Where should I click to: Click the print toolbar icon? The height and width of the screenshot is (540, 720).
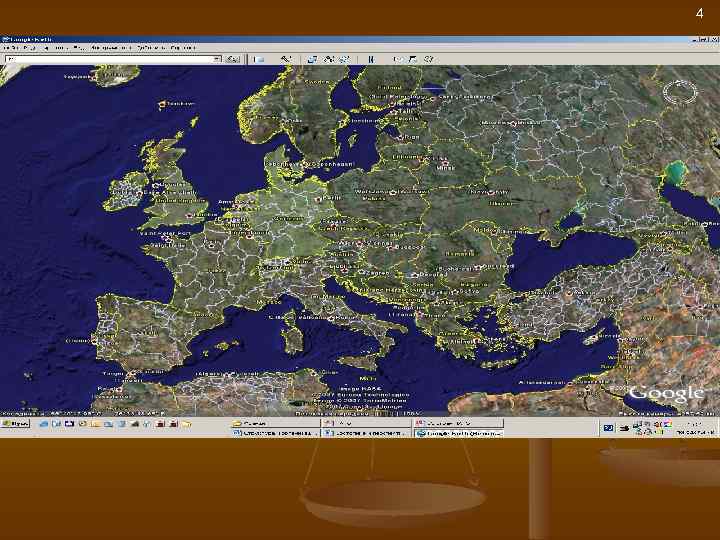pyautogui.click(x=413, y=59)
